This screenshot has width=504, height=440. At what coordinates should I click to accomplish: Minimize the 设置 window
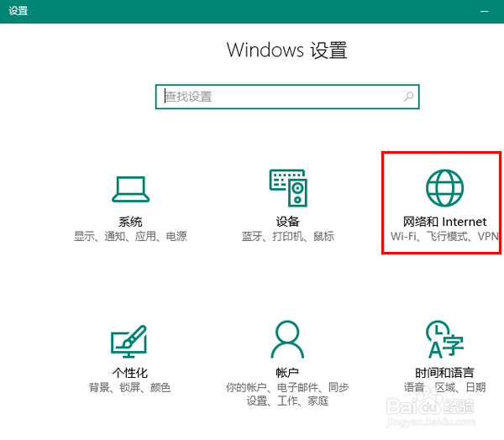(x=485, y=11)
